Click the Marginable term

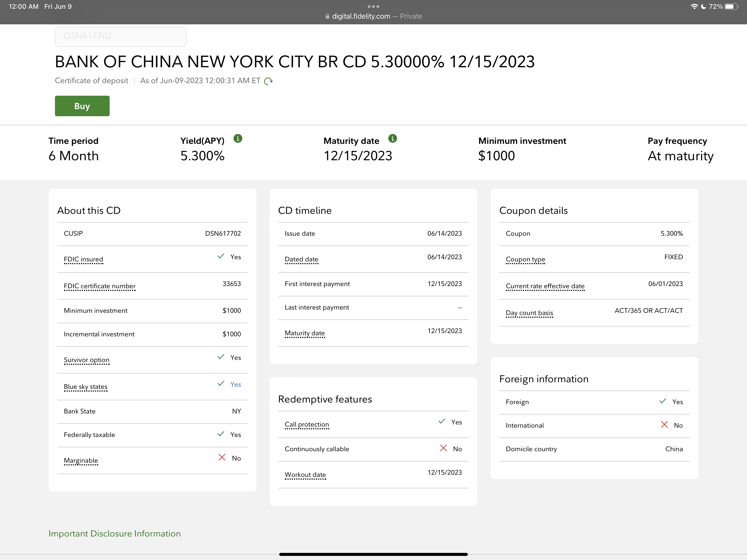click(81, 461)
